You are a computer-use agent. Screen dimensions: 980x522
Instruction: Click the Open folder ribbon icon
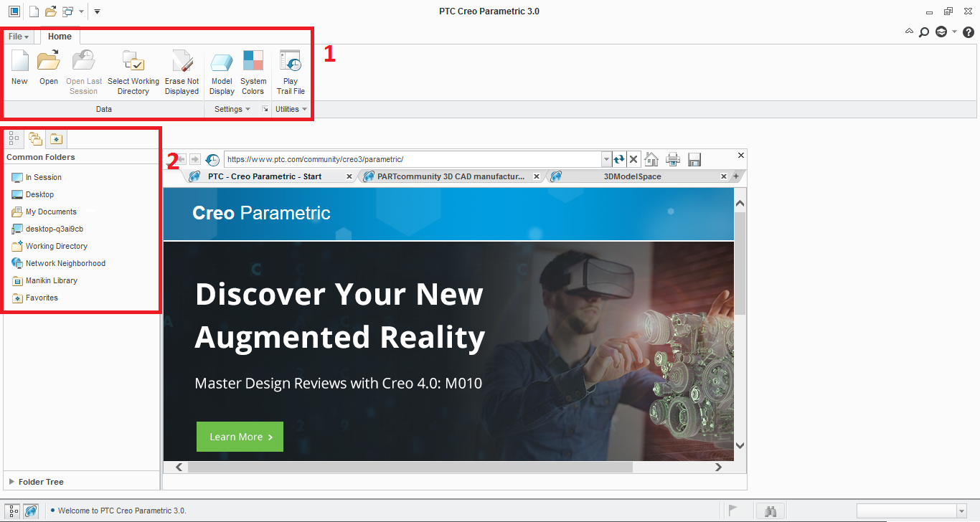point(49,61)
